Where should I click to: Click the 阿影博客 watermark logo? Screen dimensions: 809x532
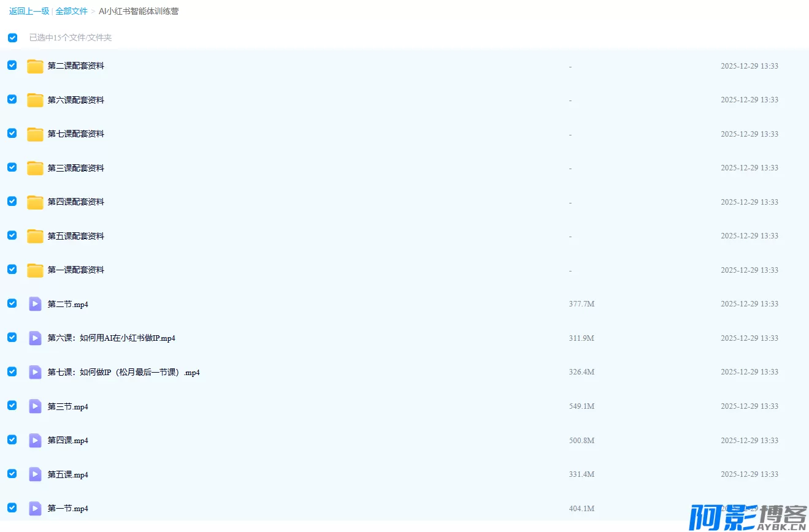tap(746, 517)
